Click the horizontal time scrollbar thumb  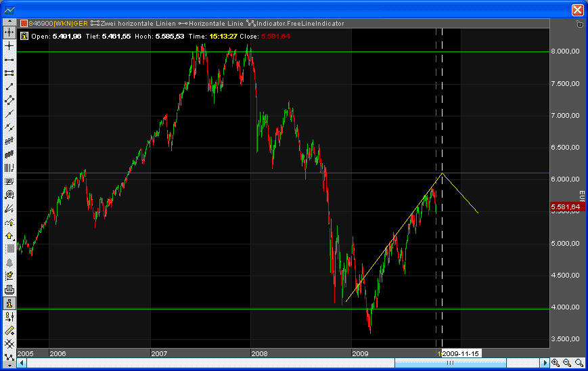pos(449,363)
